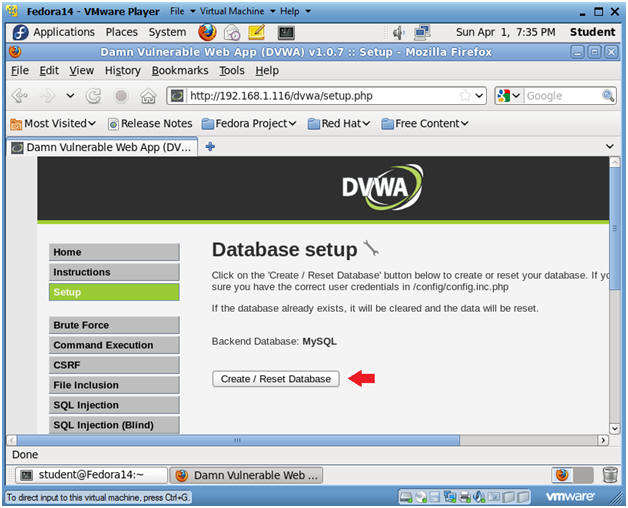Image resolution: width=628 pixels, height=508 pixels.
Task: Click the volume speaker icon
Action: 399,32
